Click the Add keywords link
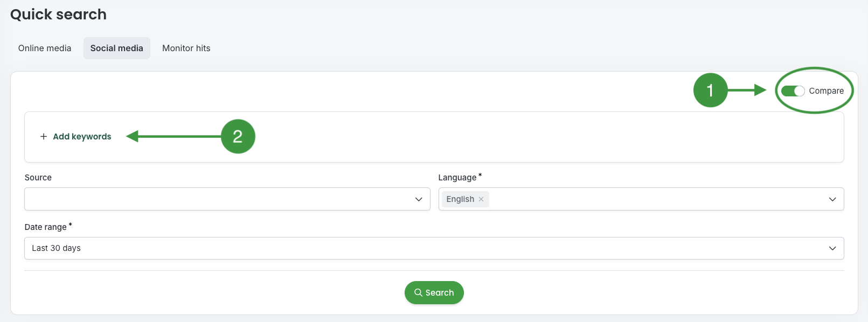Screen dimensions: 868x322 click(82, 137)
